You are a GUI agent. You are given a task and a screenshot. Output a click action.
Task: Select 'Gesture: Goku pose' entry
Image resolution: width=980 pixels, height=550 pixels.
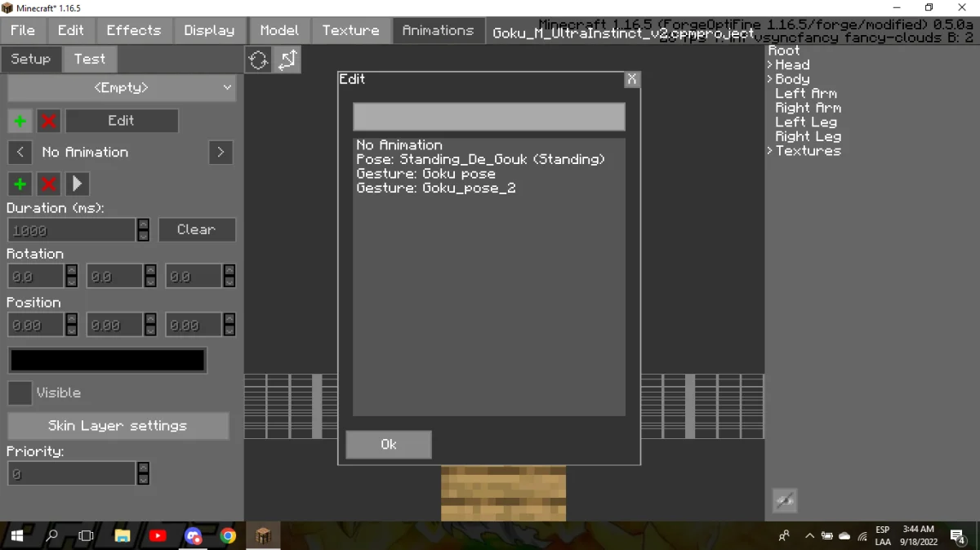pyautogui.click(x=426, y=174)
